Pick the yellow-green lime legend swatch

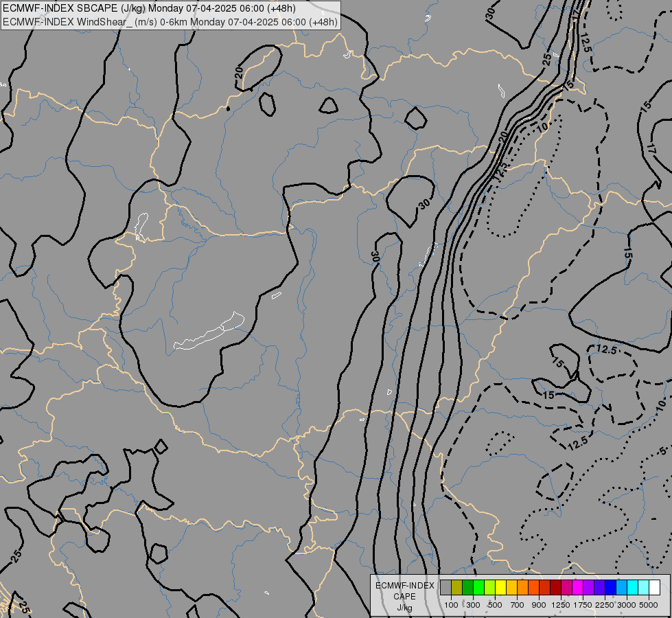pyautogui.click(x=490, y=588)
